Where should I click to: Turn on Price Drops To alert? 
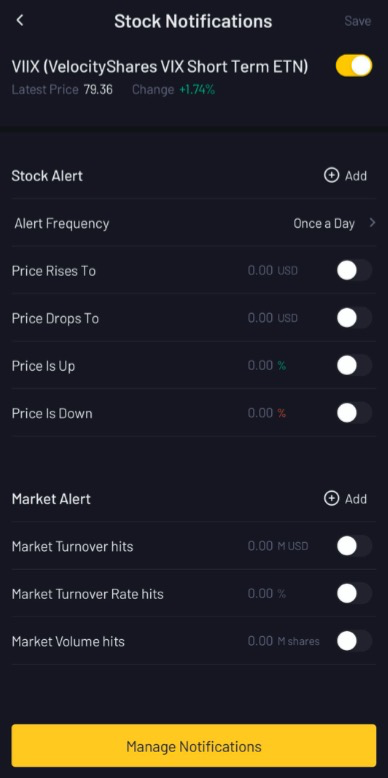[x=354, y=318]
